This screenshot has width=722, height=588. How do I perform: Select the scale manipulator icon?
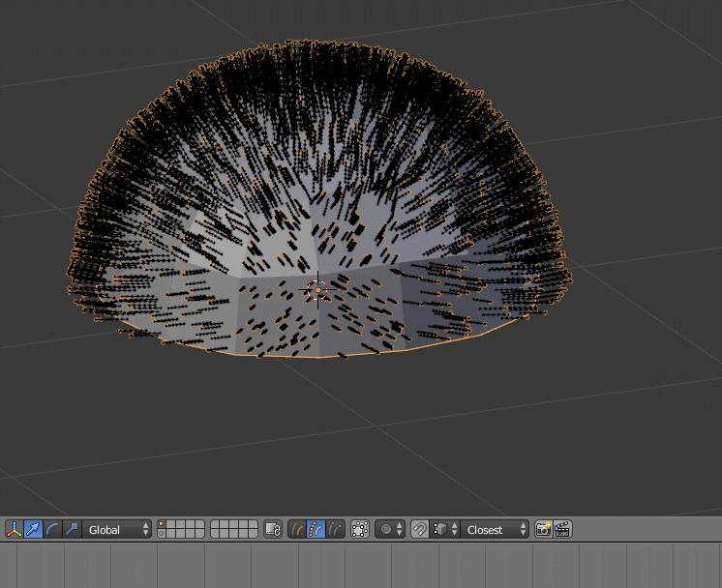[72, 530]
